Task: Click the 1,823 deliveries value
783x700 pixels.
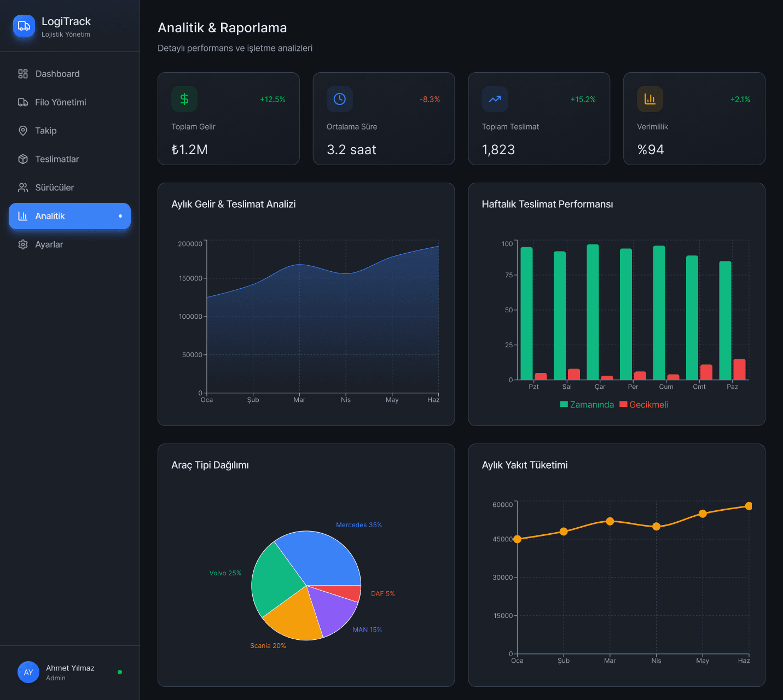Action: [498, 150]
